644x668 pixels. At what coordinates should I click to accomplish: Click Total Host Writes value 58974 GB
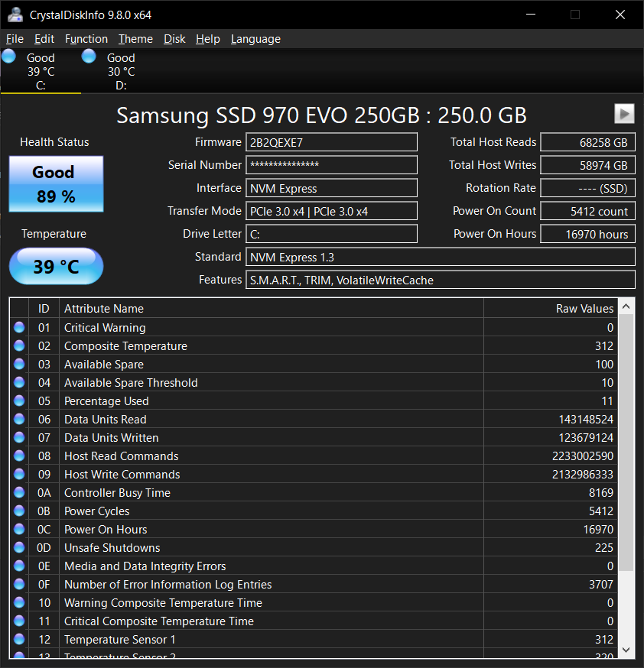(587, 165)
